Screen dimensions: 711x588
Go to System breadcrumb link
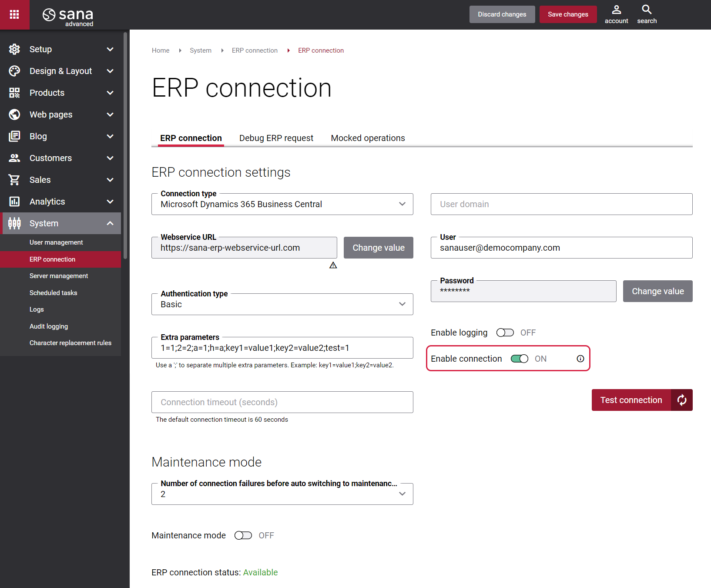pos(201,50)
